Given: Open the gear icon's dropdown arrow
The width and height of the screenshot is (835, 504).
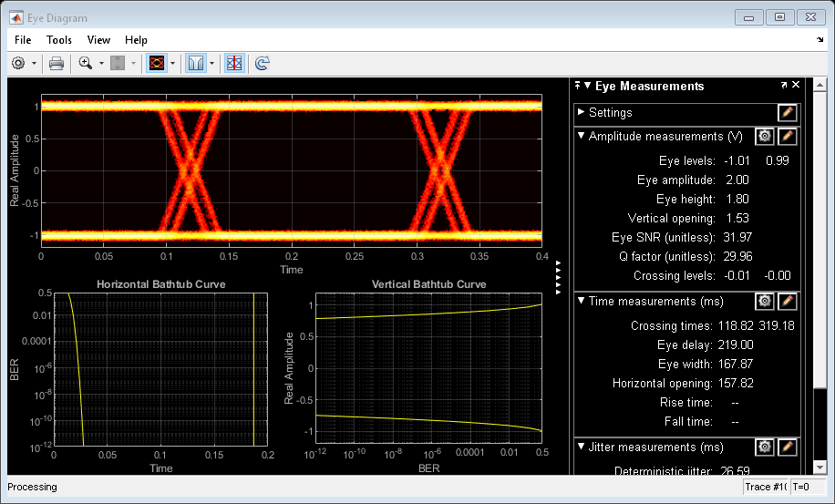Looking at the screenshot, I should pyautogui.click(x=34, y=63).
